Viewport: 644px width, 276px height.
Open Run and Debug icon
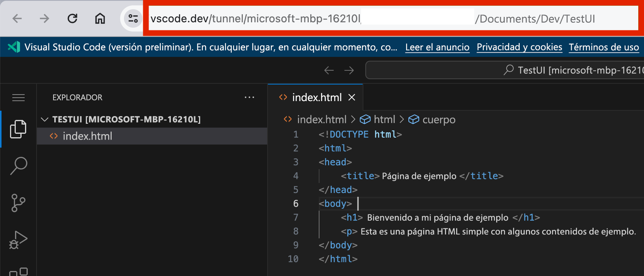18,240
